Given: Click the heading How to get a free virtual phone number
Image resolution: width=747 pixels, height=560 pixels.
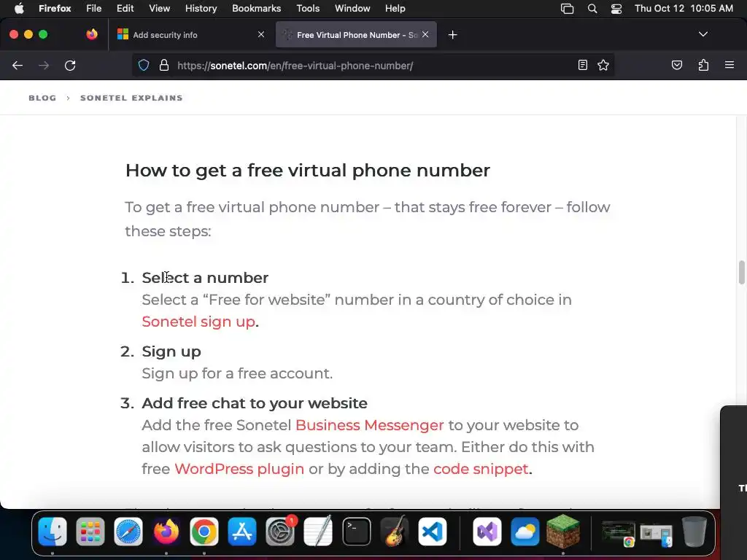Looking at the screenshot, I should (x=308, y=170).
